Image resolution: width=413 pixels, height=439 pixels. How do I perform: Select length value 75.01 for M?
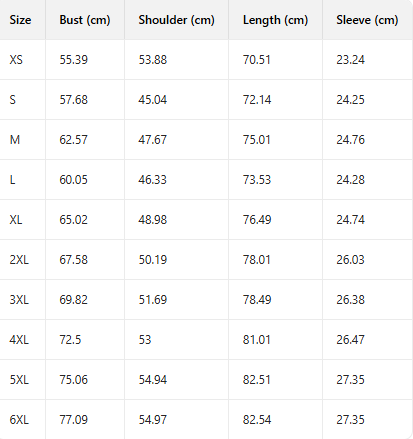click(x=257, y=140)
